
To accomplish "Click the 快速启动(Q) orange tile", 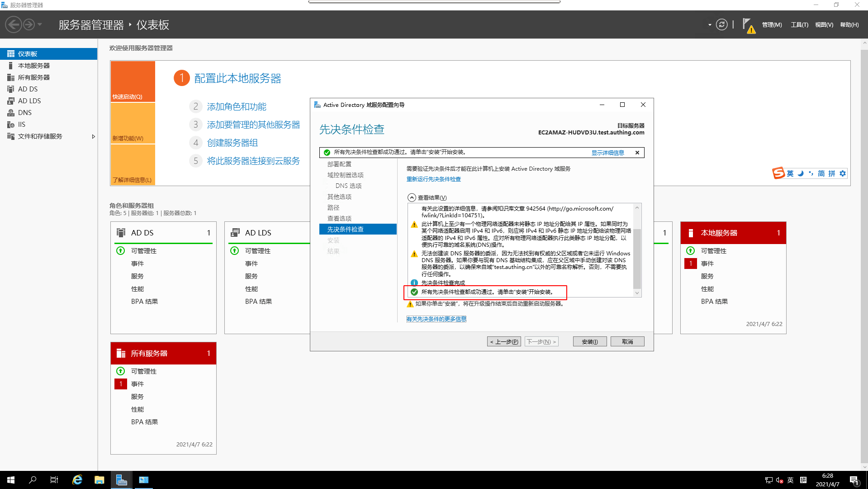I will click(x=133, y=81).
